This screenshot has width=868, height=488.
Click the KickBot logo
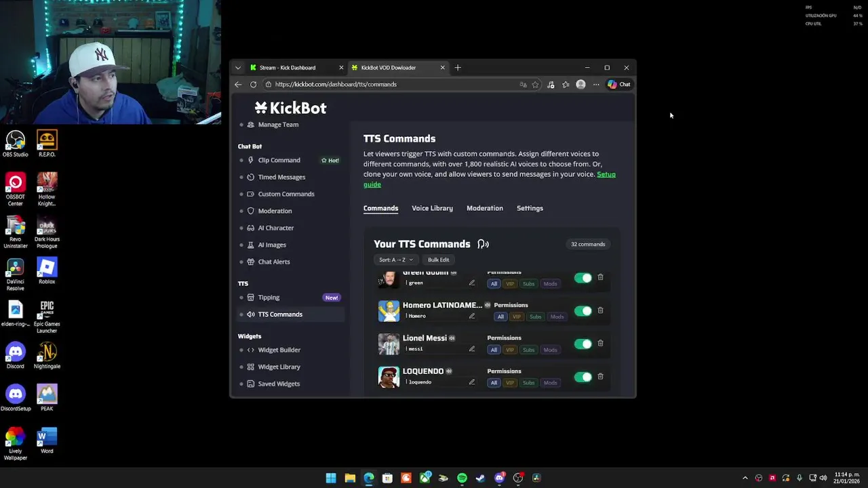point(290,108)
